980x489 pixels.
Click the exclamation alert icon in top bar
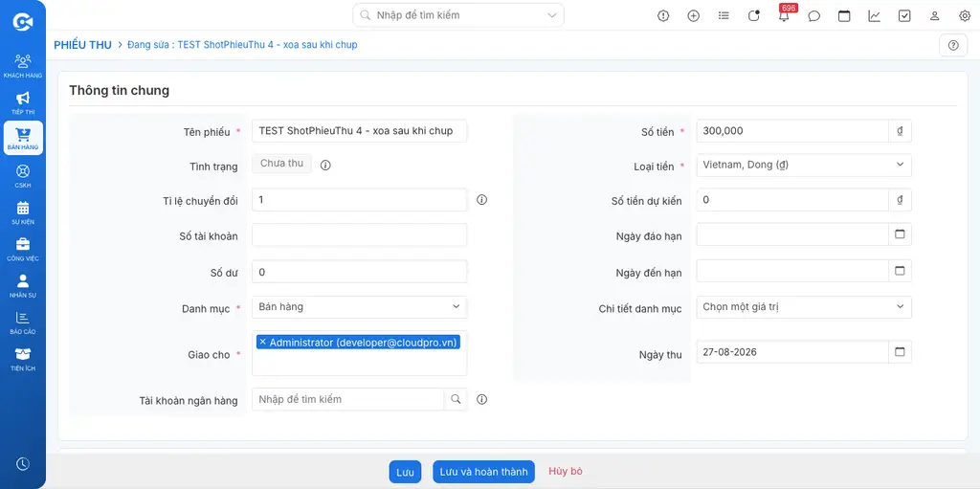point(663,15)
